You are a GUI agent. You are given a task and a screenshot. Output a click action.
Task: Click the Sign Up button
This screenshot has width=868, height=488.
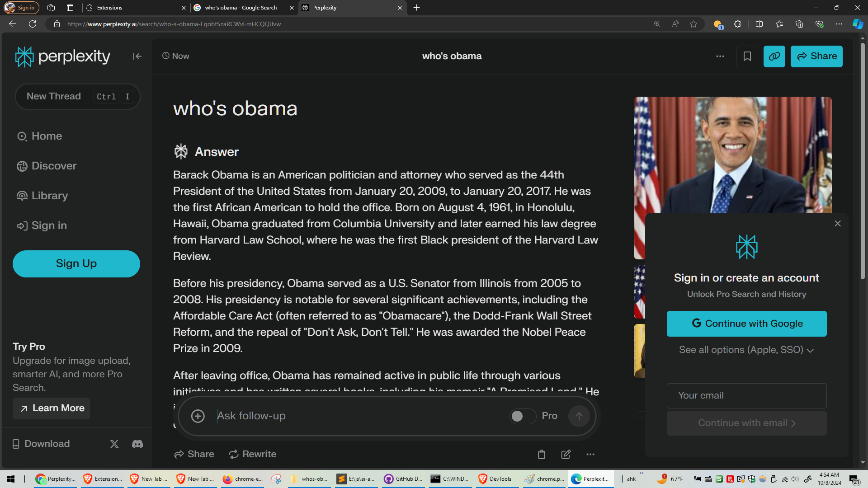tap(76, 263)
